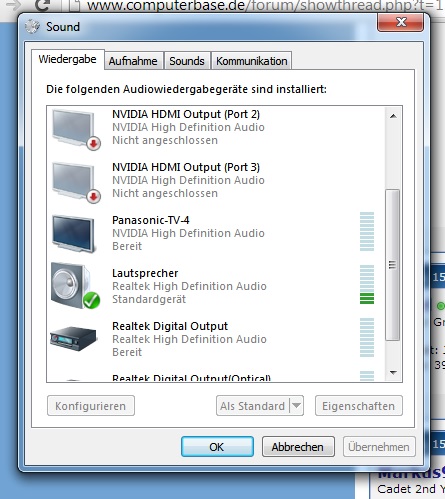The image size is (445, 499).
Task: Select the NVIDIA HDMI Output (Port 2) monitor icon
Action: coord(76,130)
